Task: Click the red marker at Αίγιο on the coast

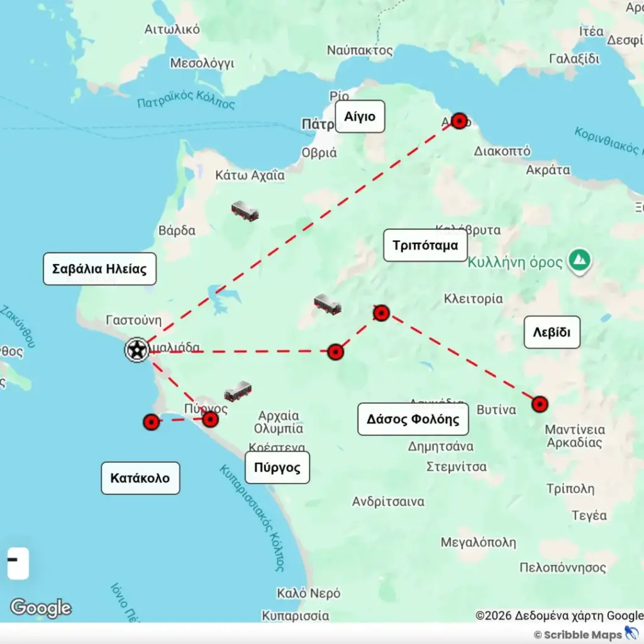Action: (460, 121)
